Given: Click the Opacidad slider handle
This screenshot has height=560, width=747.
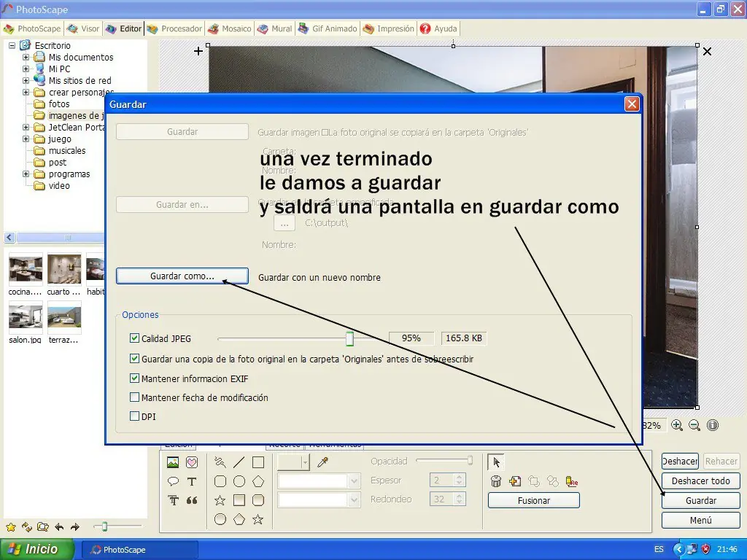Looking at the screenshot, I should (x=470, y=461).
